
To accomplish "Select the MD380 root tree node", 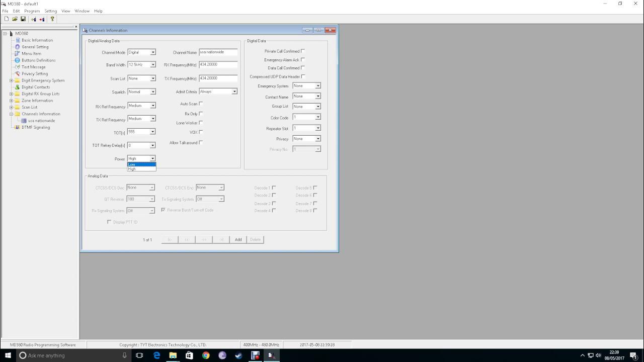I will 22,33.
